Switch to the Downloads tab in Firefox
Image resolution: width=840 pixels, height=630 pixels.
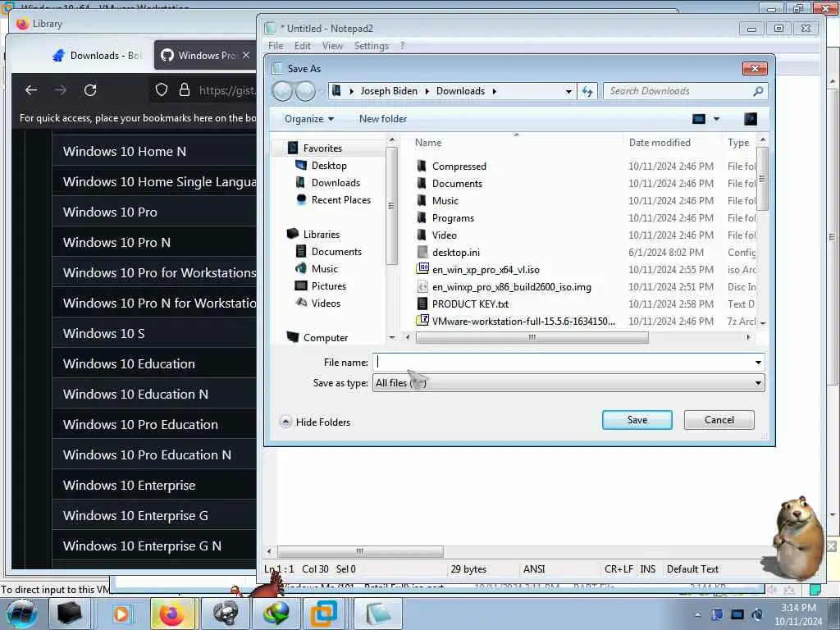coord(98,55)
